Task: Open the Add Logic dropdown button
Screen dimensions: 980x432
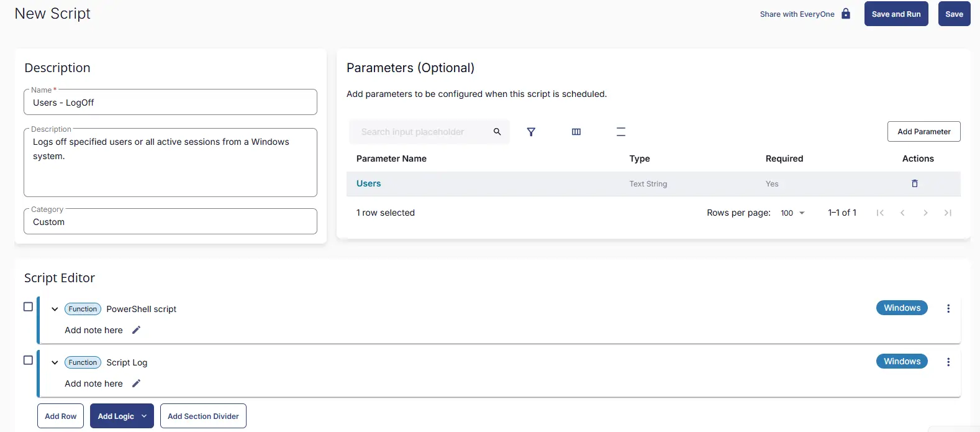Action: [x=122, y=416]
